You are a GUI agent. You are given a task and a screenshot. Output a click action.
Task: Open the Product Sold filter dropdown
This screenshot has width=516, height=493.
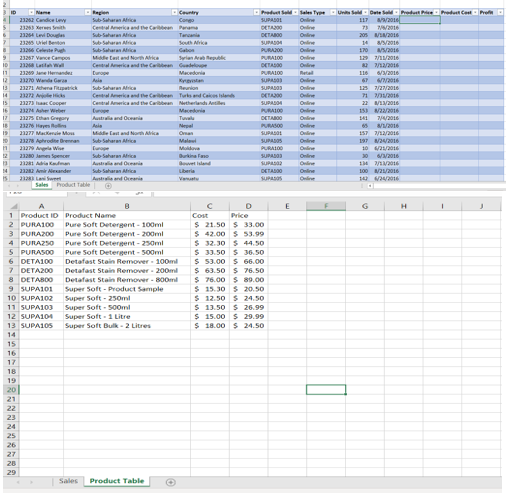pos(295,12)
